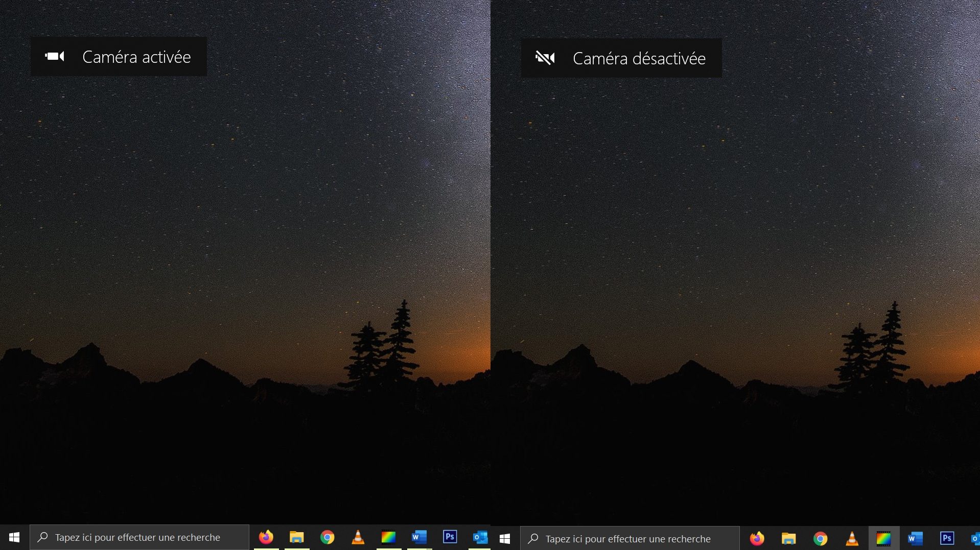Open Outlook in the left screenshot's taskbar
The image size is (980, 550).
coord(480,537)
